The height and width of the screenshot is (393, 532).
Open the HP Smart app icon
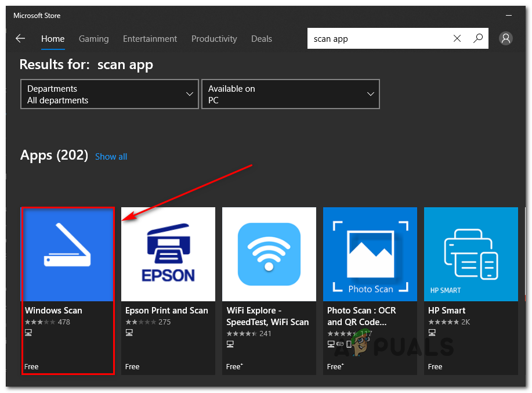coord(471,254)
